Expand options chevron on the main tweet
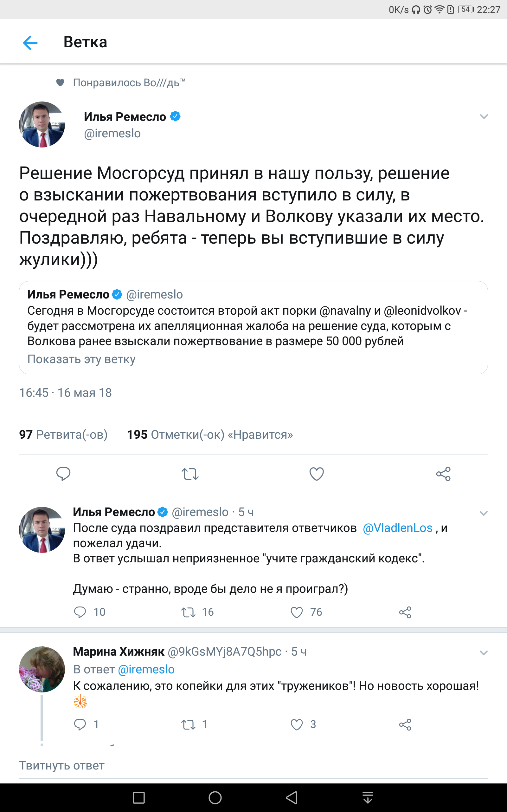 (484, 116)
